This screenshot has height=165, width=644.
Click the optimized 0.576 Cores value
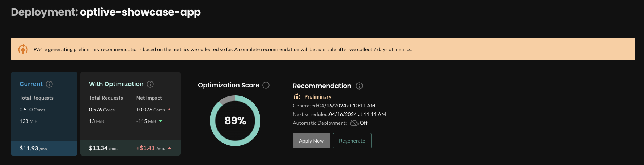pos(102,110)
